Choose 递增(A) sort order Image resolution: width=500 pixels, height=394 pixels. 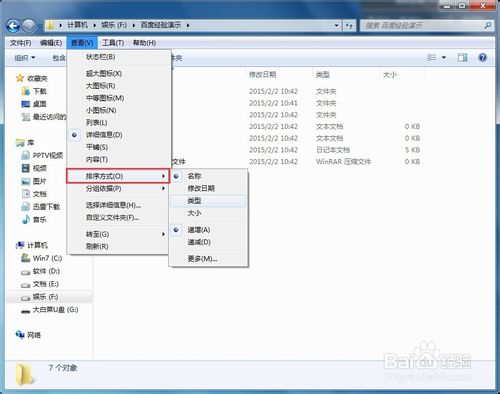pos(209,230)
